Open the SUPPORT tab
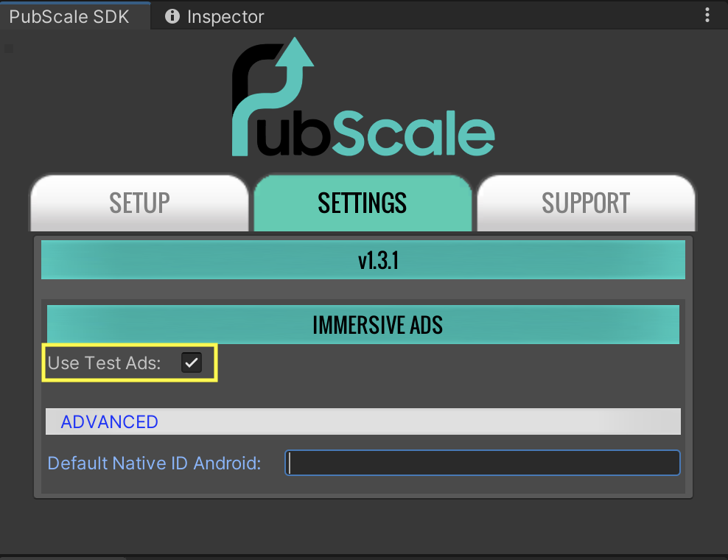 pos(586,203)
